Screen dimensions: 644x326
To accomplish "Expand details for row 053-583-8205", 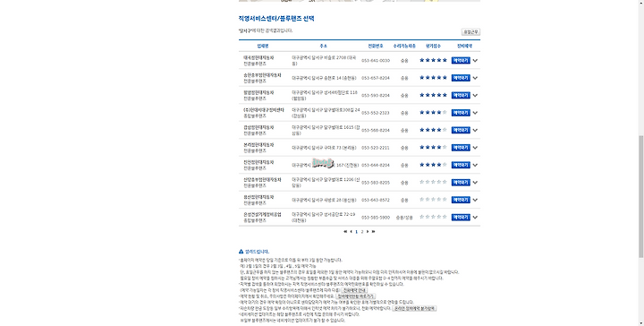I will [475, 183].
